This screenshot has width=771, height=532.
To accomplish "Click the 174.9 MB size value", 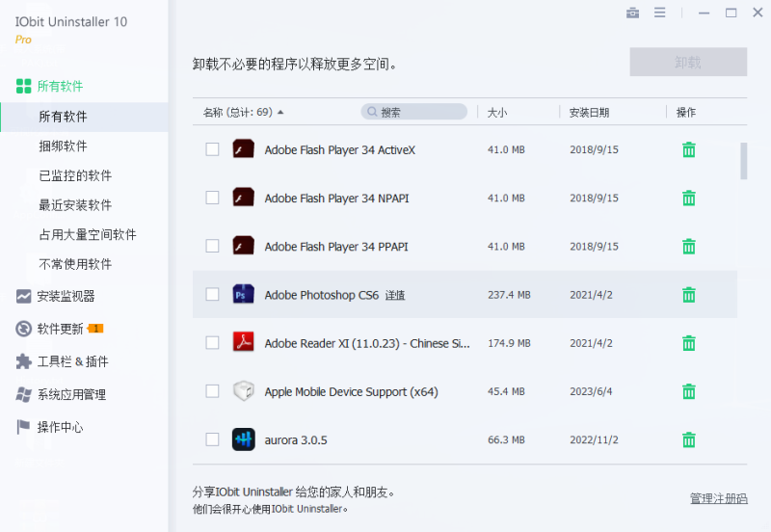I will pyautogui.click(x=509, y=343).
